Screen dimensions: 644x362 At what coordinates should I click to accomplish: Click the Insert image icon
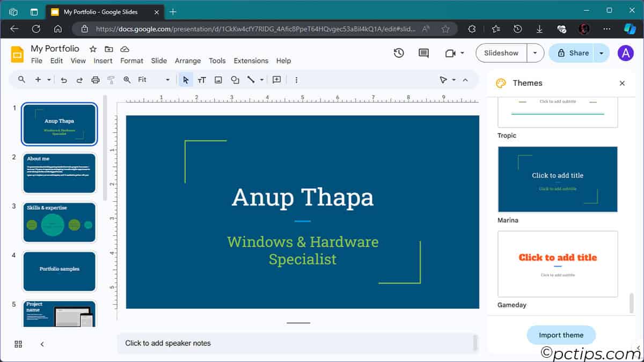(x=218, y=80)
